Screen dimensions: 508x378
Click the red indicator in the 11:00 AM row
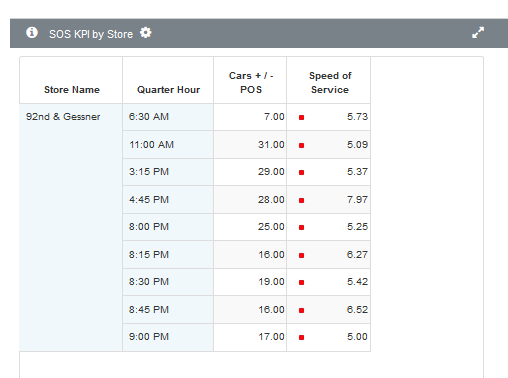(x=301, y=145)
